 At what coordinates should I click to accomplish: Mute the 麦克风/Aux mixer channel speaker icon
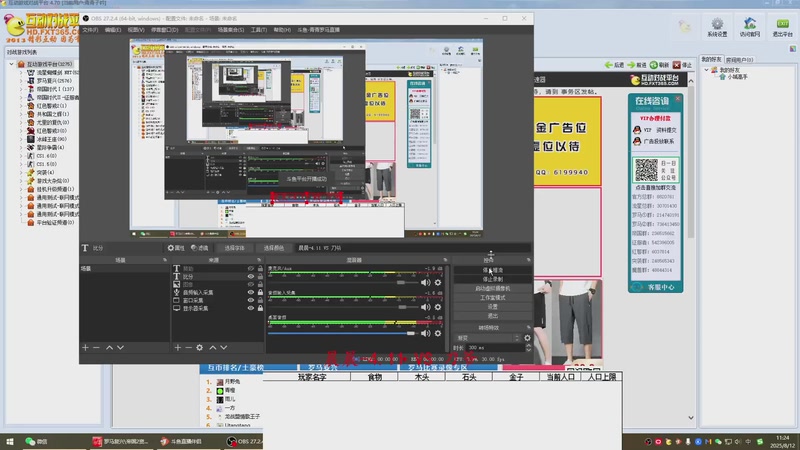point(426,282)
